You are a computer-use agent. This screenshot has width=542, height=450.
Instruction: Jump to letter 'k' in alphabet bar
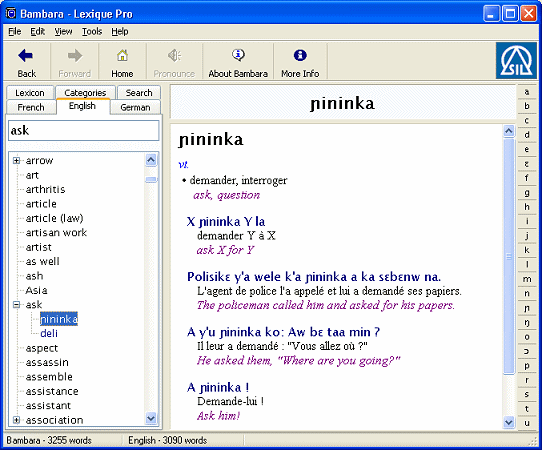click(x=527, y=250)
